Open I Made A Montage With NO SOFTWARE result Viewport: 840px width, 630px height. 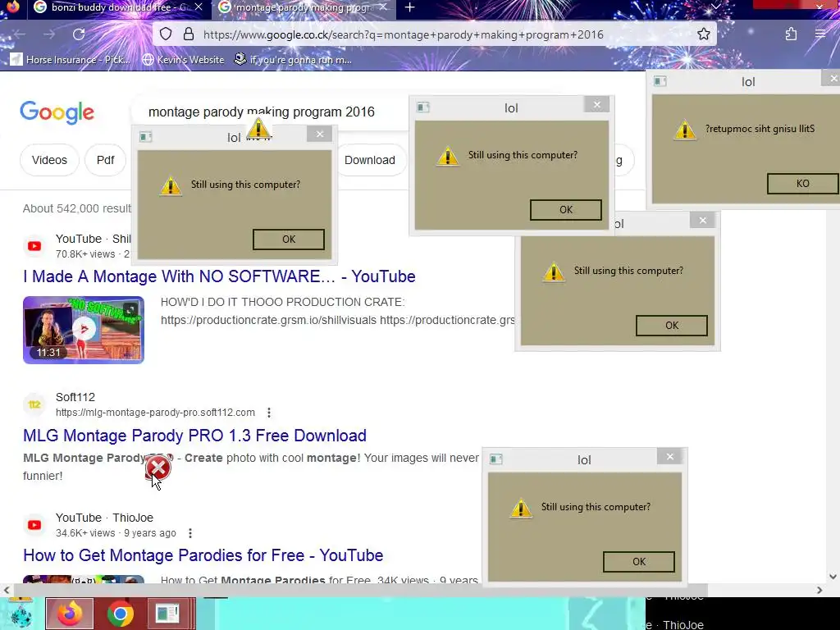219,276
